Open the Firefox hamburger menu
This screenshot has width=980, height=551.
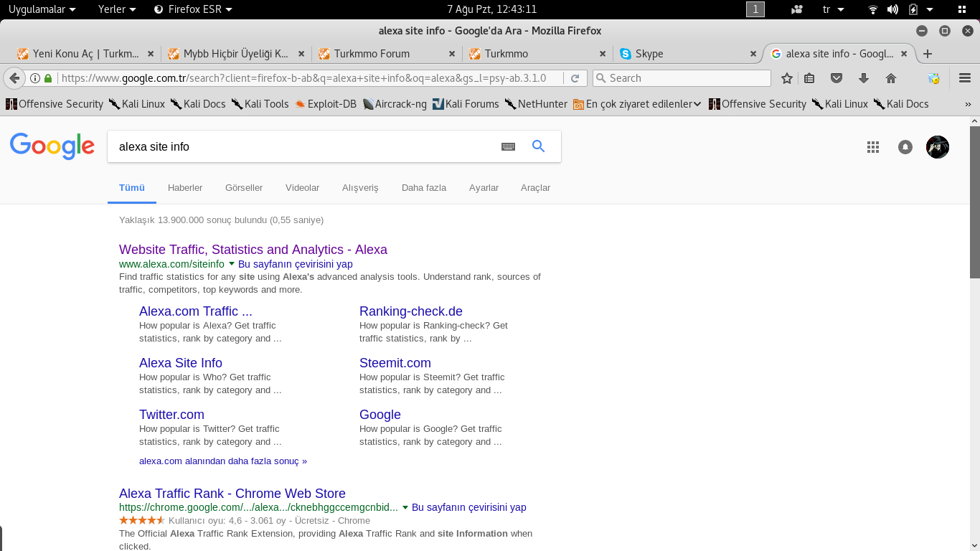pyautogui.click(x=965, y=78)
